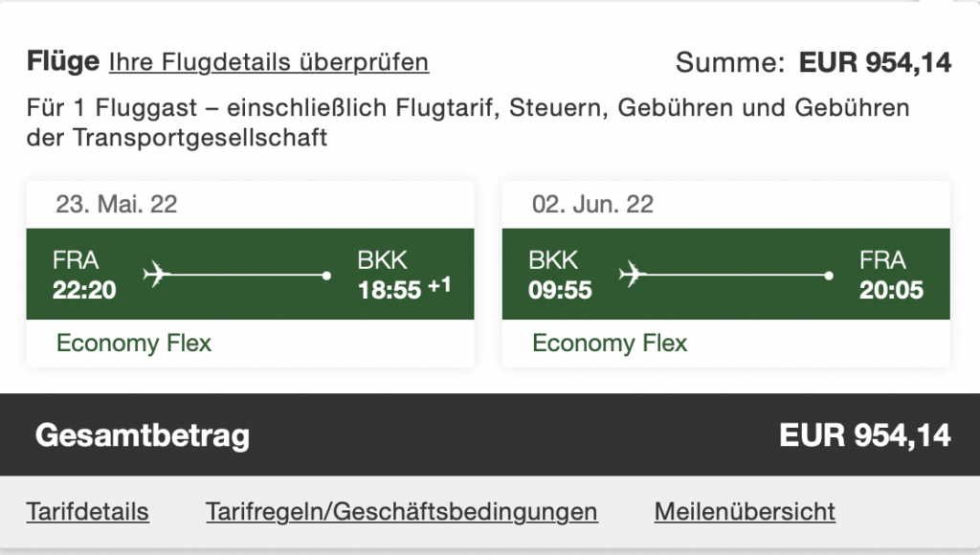Screen dimensions: 980x555
Task: Click the Flüge section heading
Action: 62,62
